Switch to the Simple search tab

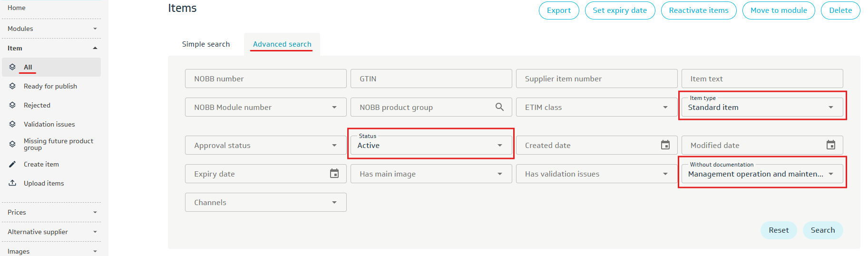coord(206,44)
